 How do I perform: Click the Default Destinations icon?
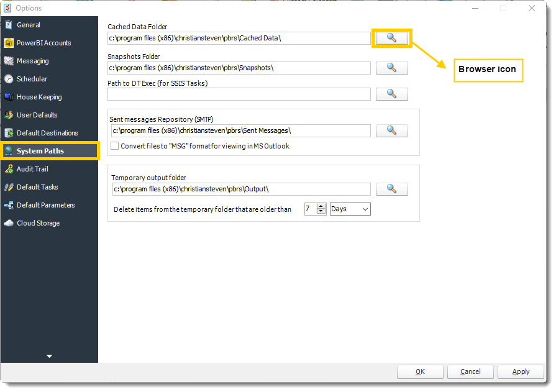[x=9, y=133]
